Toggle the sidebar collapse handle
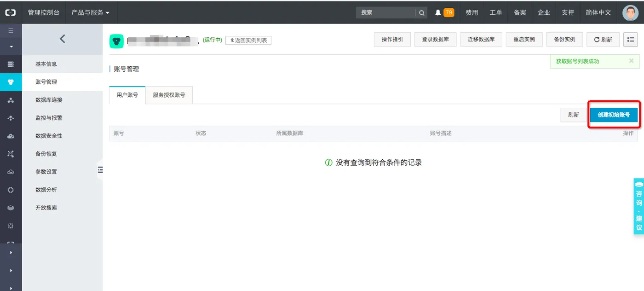 (99, 170)
